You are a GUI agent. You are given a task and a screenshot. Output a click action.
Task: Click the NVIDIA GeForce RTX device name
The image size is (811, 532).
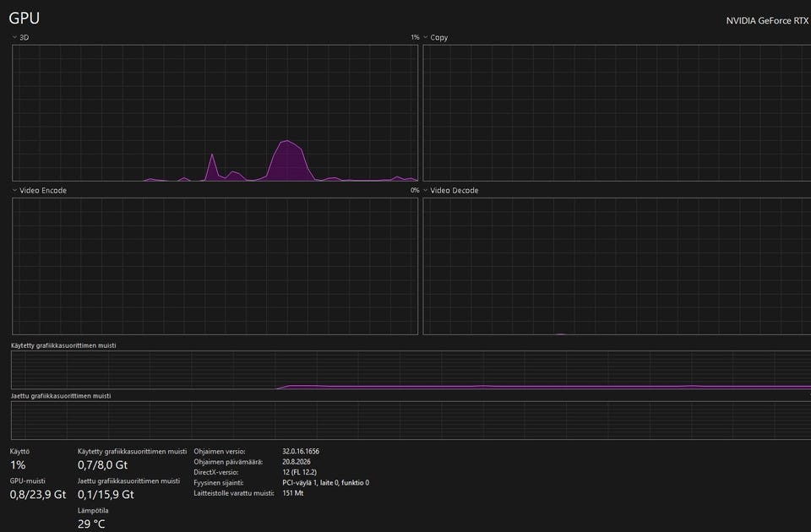(x=768, y=20)
